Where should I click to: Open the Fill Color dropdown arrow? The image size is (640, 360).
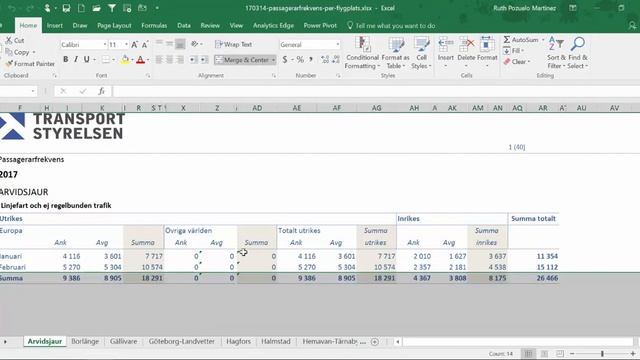[x=132, y=60]
